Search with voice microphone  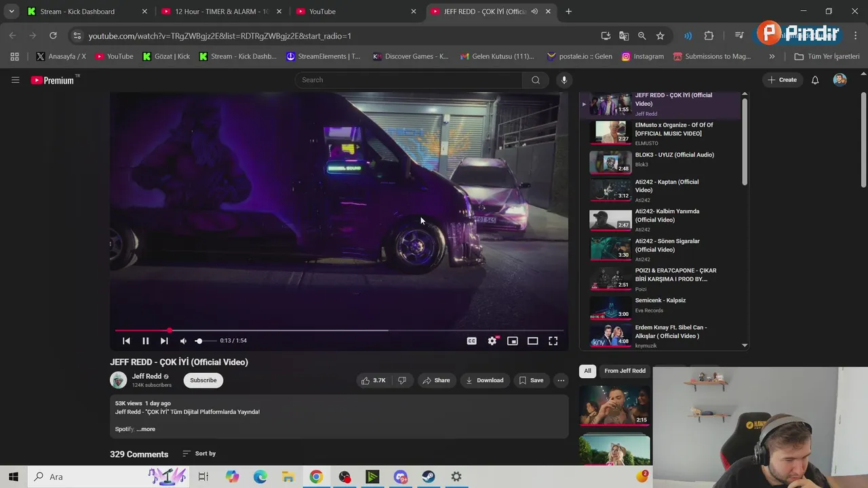coord(564,80)
